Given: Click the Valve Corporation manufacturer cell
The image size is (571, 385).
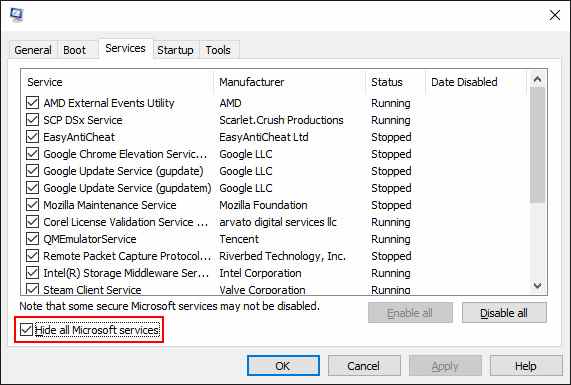Looking at the screenshot, I should [x=262, y=290].
